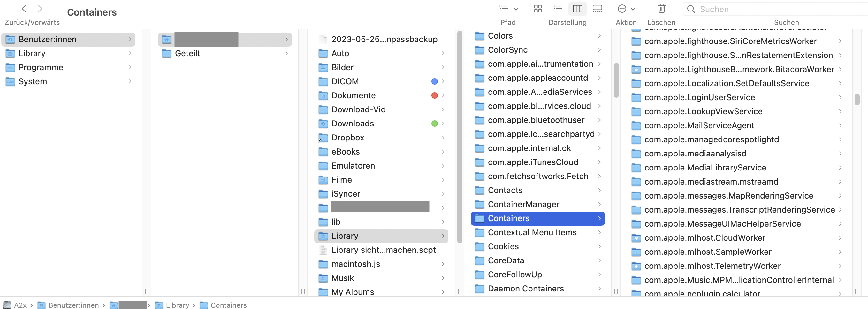
Task: Open the macintosh.js folder
Action: pos(381,264)
